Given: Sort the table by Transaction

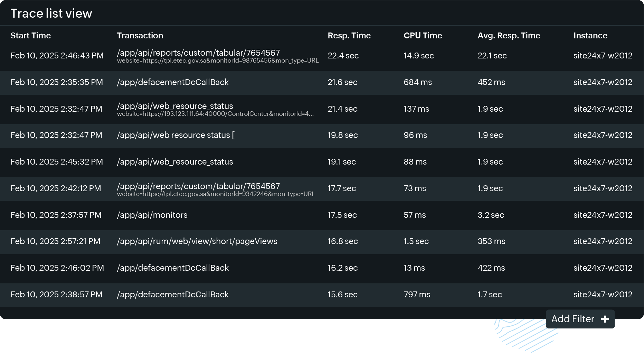Looking at the screenshot, I should [x=140, y=35].
